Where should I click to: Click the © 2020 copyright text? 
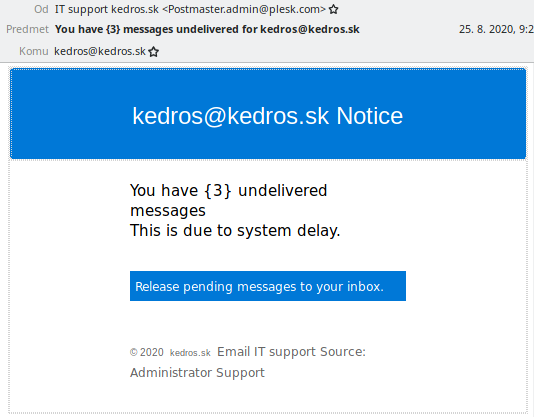[x=147, y=352]
